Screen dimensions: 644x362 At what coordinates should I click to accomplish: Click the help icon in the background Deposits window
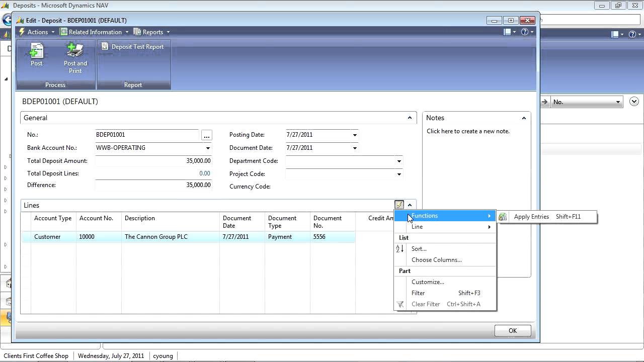pos(632,34)
